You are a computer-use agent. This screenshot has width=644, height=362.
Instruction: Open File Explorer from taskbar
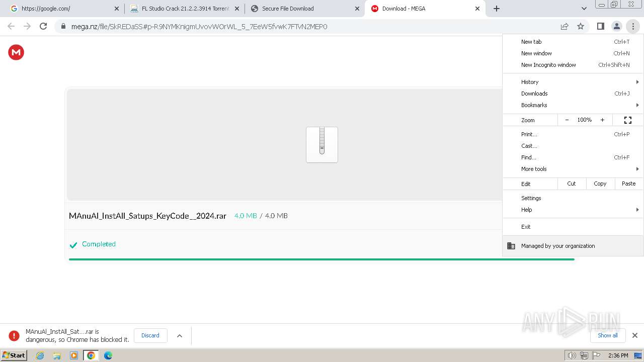click(x=57, y=355)
